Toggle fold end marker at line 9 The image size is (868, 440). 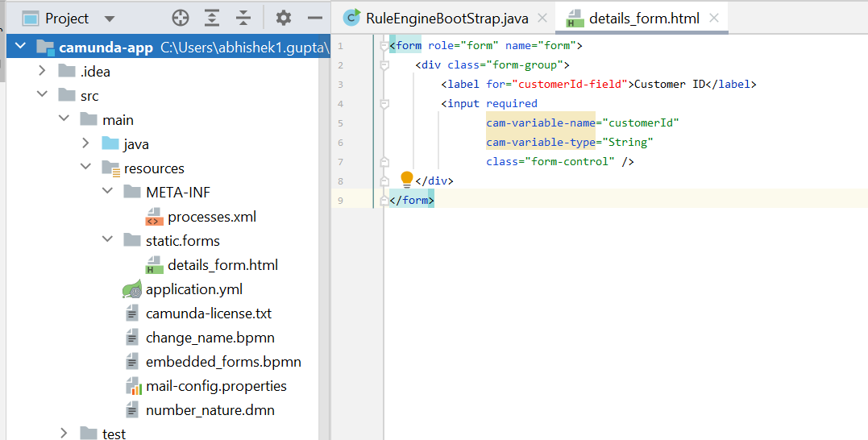coord(384,201)
